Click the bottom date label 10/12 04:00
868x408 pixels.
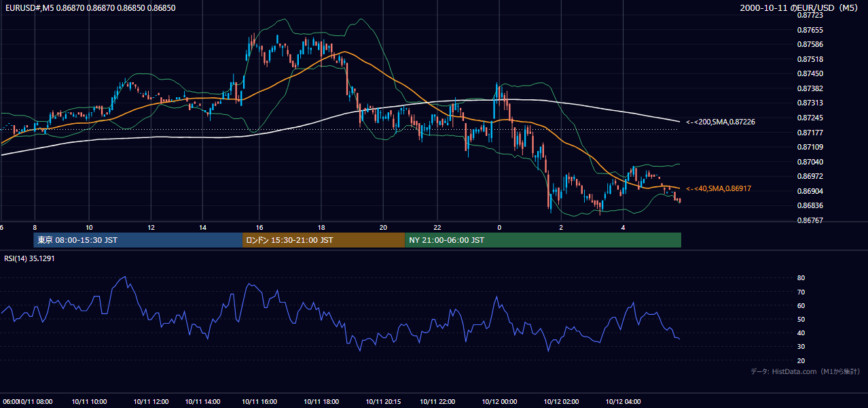point(623,401)
